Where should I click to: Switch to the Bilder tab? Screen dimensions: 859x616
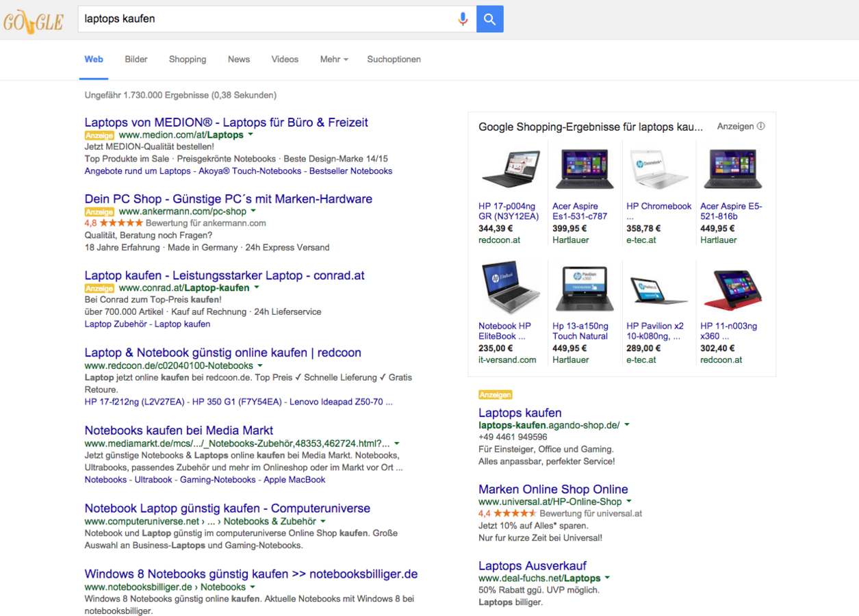click(x=136, y=60)
